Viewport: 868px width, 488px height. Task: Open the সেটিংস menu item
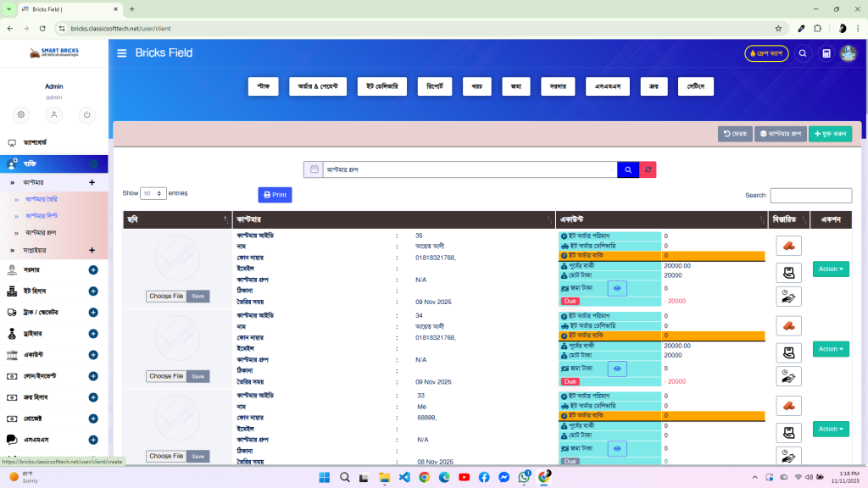pos(695,86)
